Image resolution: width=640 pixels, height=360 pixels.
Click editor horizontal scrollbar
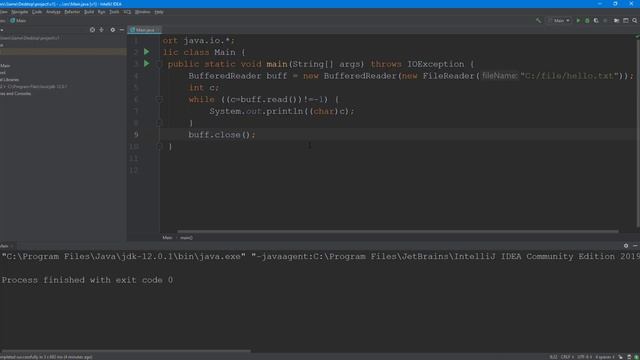pos(398,231)
